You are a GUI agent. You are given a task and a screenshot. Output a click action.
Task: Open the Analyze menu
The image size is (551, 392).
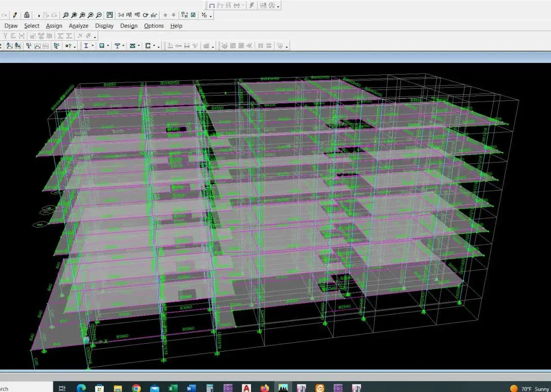click(78, 26)
